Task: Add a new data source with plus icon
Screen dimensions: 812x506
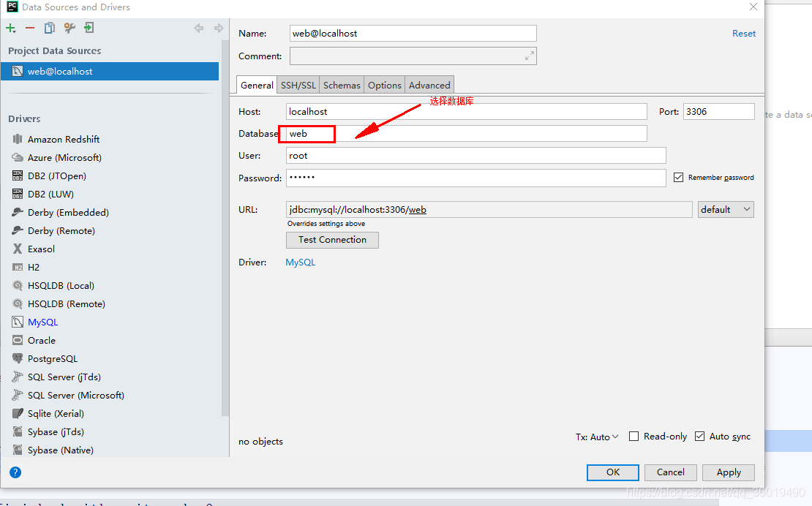Action: point(11,28)
